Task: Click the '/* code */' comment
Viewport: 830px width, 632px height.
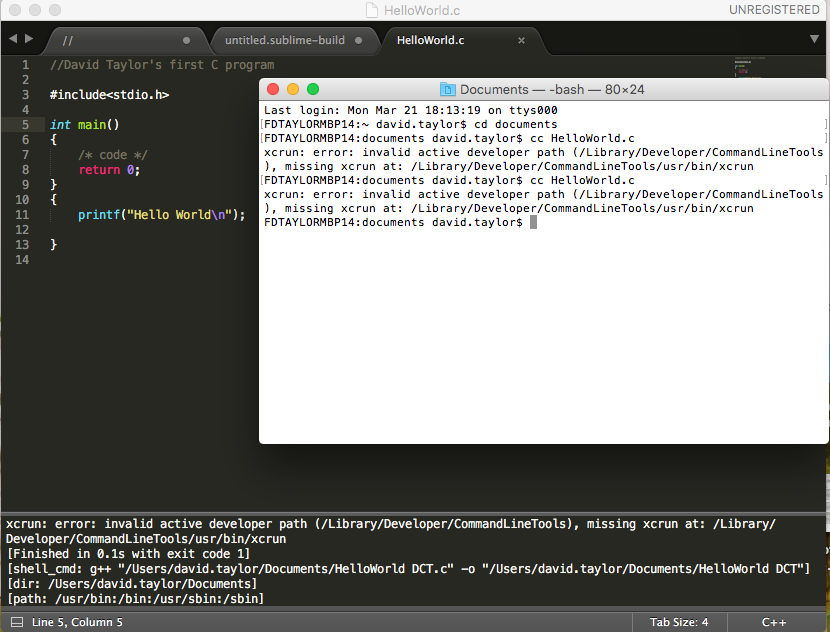Action: click(x=113, y=155)
